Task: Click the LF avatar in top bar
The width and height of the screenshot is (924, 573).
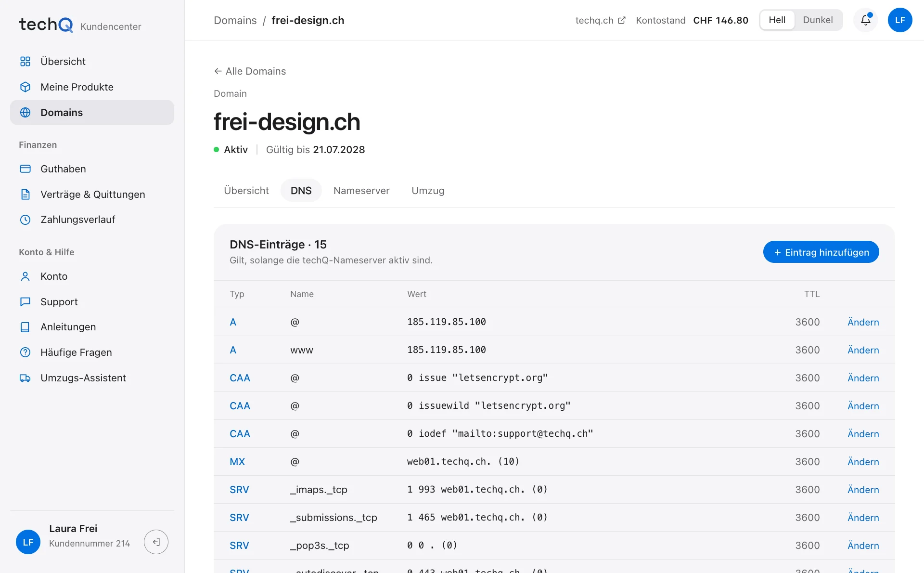Action: tap(900, 20)
